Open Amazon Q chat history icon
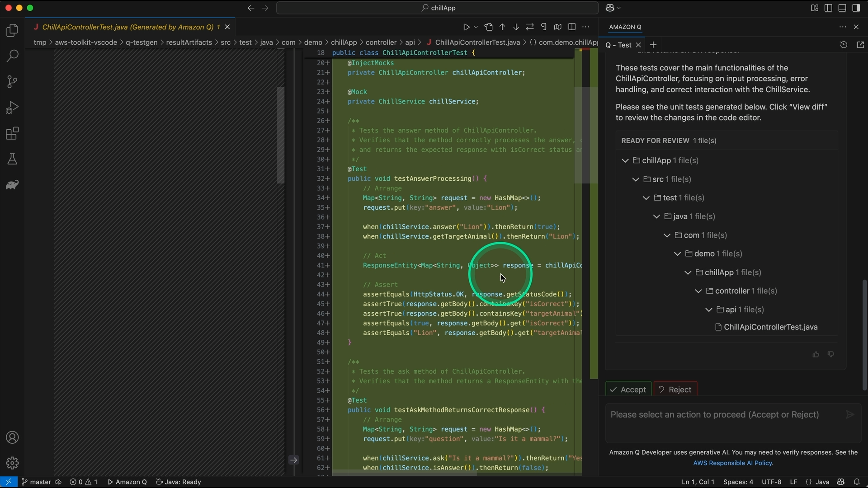 (844, 45)
